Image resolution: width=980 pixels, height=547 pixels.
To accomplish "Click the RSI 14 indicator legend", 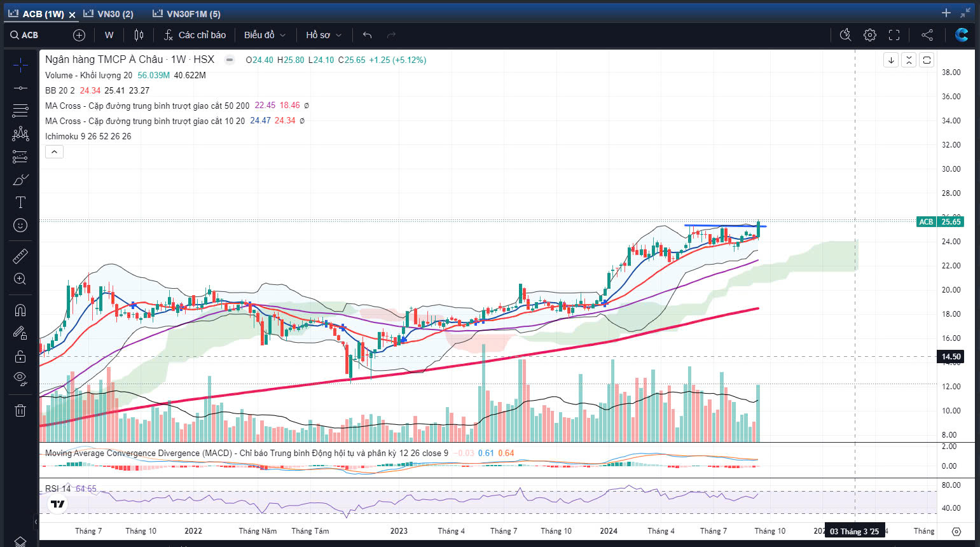I will click(58, 488).
